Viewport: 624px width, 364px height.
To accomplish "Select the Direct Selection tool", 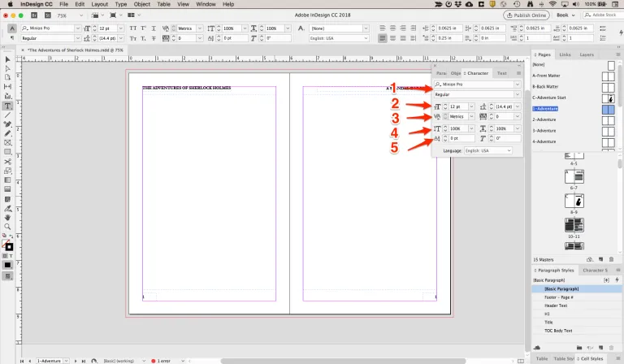I will (7, 68).
